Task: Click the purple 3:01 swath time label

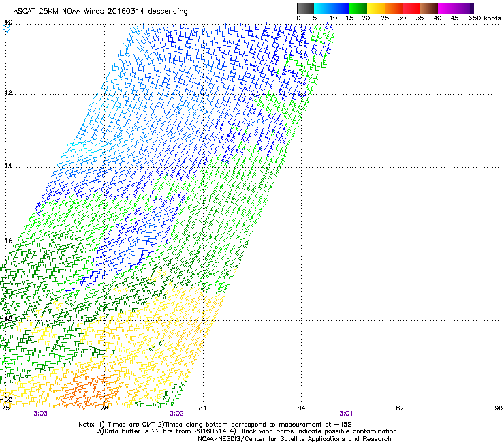Action: click(346, 414)
